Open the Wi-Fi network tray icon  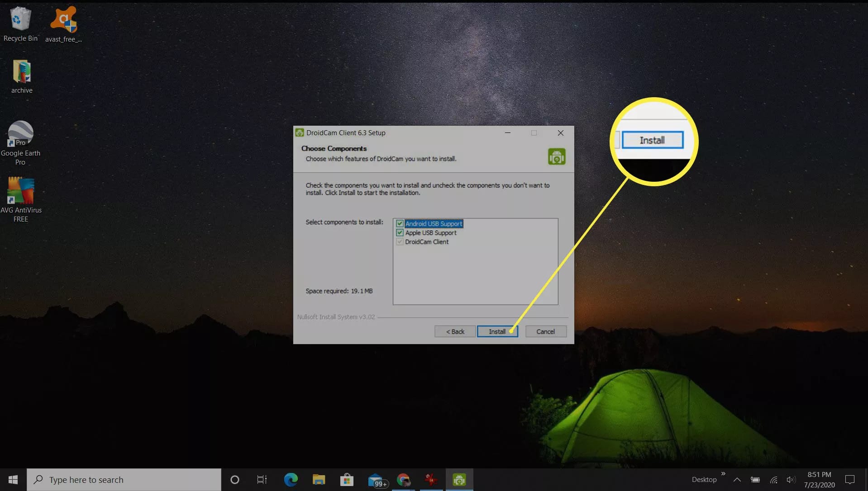pos(773,480)
